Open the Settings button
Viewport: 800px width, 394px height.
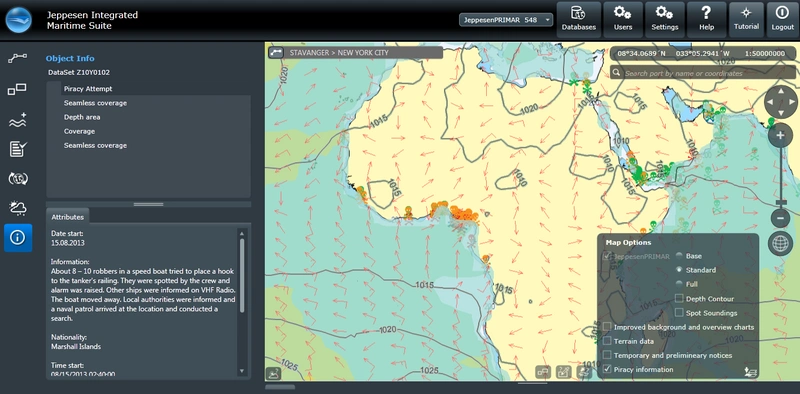coord(664,19)
